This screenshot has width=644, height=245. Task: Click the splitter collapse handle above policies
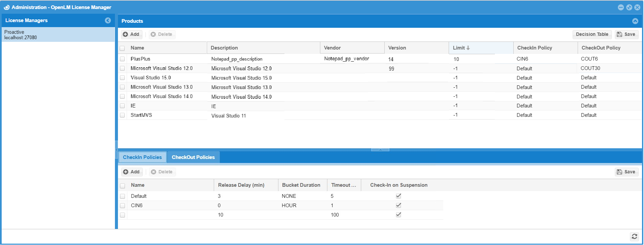coord(380,150)
